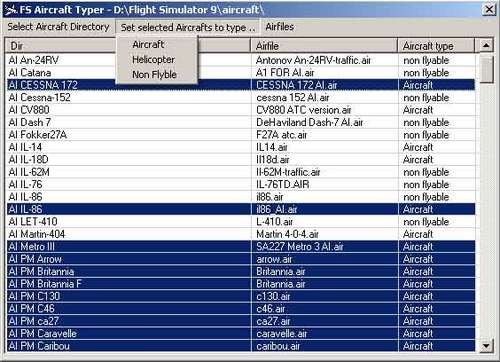This screenshot has width=500, height=362.
Task: Click the Il-62M-traffic.air airfile
Action: [288, 172]
